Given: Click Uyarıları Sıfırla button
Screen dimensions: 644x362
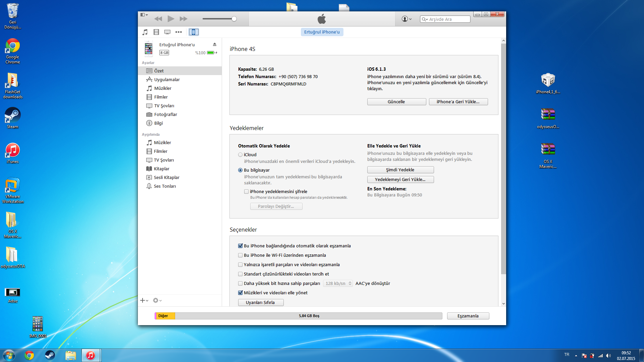Looking at the screenshot, I should tap(261, 303).
